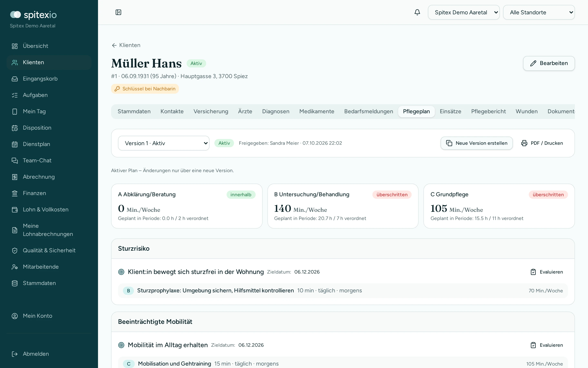Screen dimensions: 588x368
Task: Click überschritten badge on Grundpflege card
Action: pyautogui.click(x=548, y=195)
